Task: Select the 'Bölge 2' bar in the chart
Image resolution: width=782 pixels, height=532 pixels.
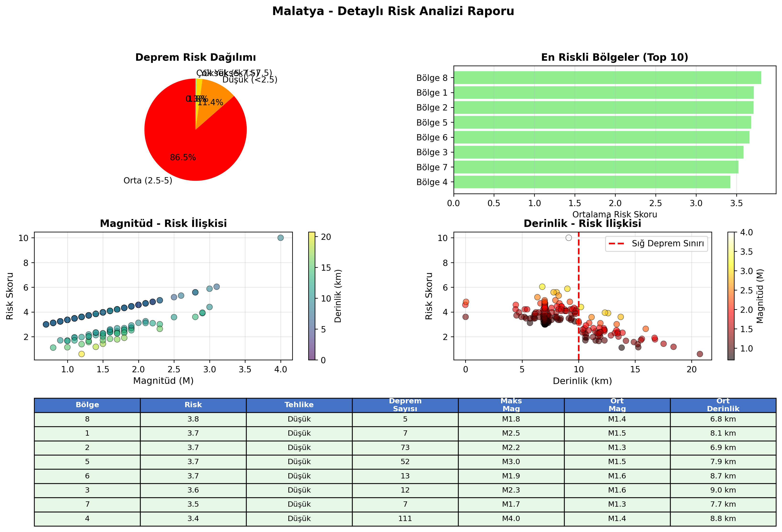Action: (x=604, y=108)
